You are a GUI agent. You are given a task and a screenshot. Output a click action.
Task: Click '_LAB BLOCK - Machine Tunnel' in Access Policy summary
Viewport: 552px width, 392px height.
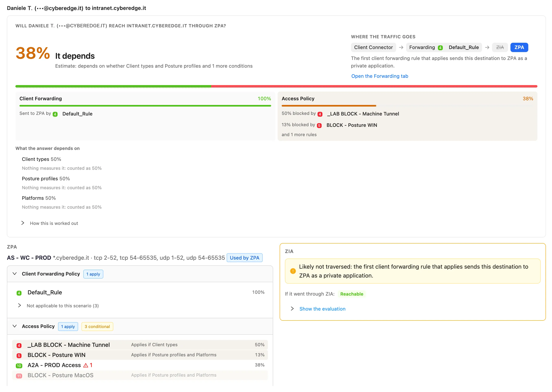click(x=363, y=114)
